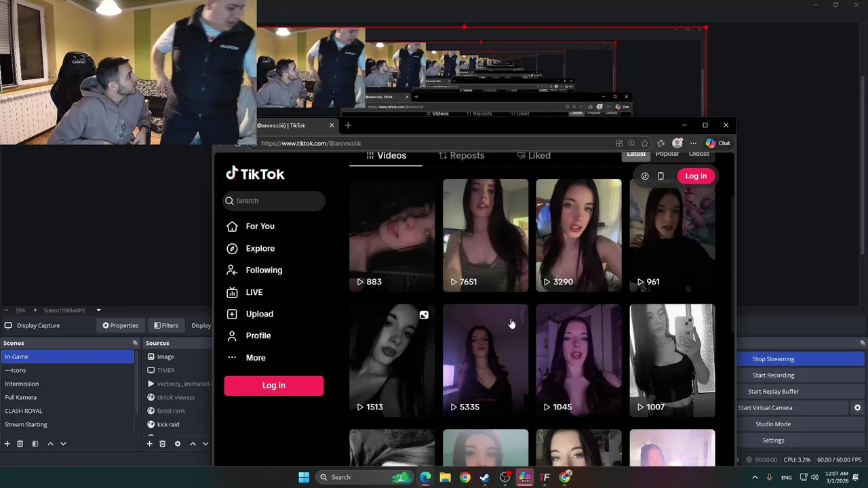This screenshot has width=868, height=488.
Task: Select the In-Game scene
Action: [x=68, y=357]
